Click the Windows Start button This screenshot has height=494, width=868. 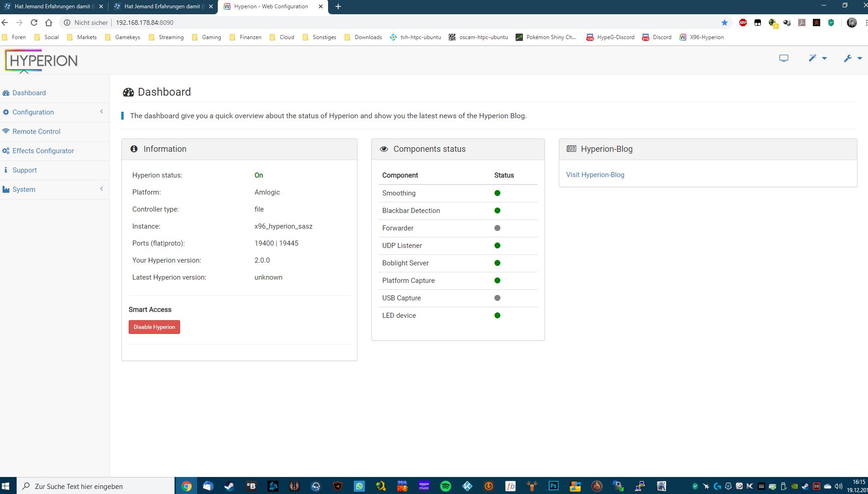(x=6, y=486)
